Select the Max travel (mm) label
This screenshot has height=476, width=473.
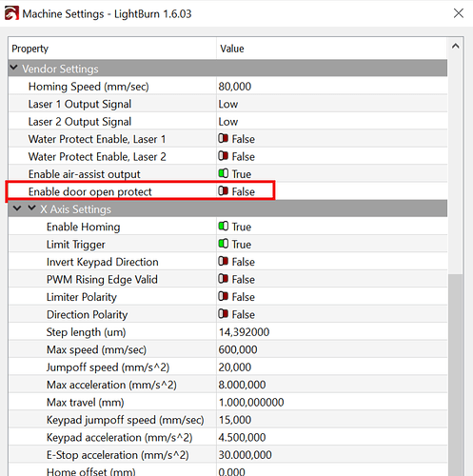(x=85, y=403)
